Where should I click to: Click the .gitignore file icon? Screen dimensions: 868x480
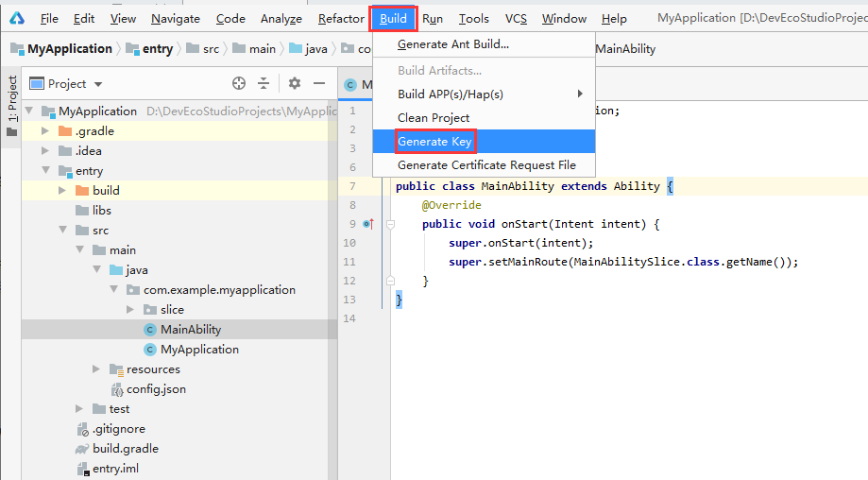[83, 429]
